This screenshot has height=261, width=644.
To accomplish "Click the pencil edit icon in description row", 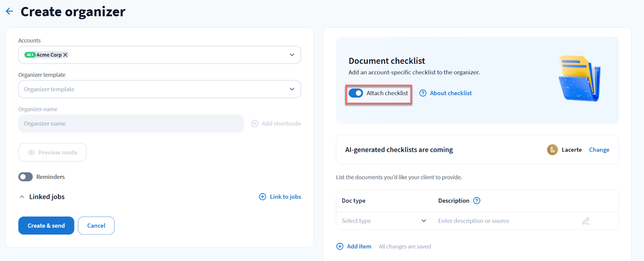I will click(x=586, y=221).
